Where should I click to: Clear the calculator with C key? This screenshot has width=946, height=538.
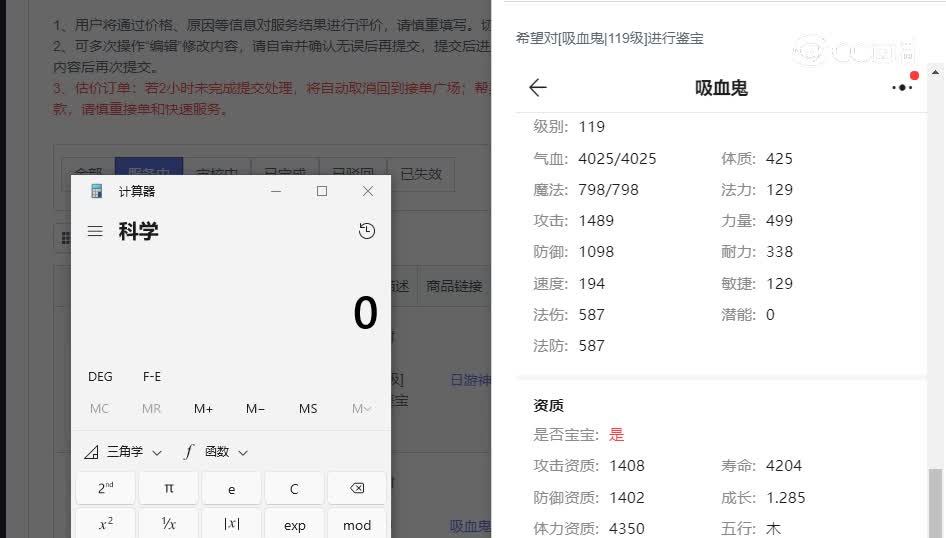click(x=294, y=489)
